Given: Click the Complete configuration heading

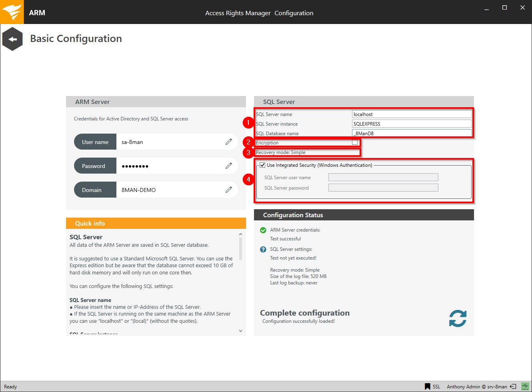Looking at the screenshot, I should pos(304,313).
